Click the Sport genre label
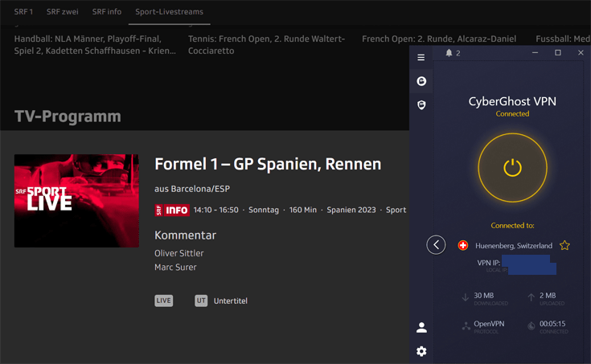 [x=396, y=210]
